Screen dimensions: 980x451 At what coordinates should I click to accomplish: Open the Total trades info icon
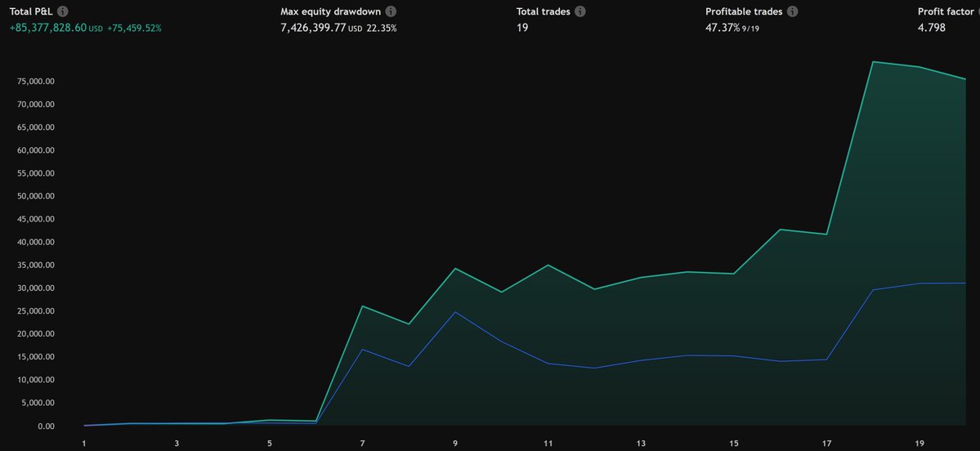(x=580, y=12)
